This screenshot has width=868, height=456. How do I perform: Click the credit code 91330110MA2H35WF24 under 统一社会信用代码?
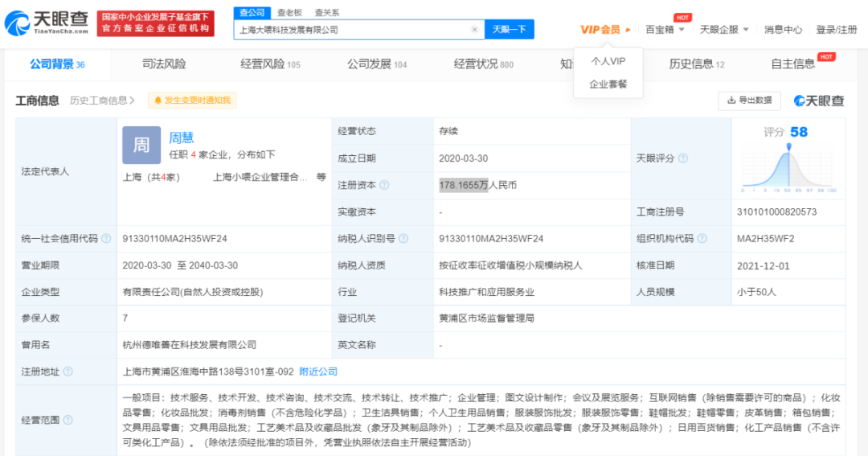[175, 239]
